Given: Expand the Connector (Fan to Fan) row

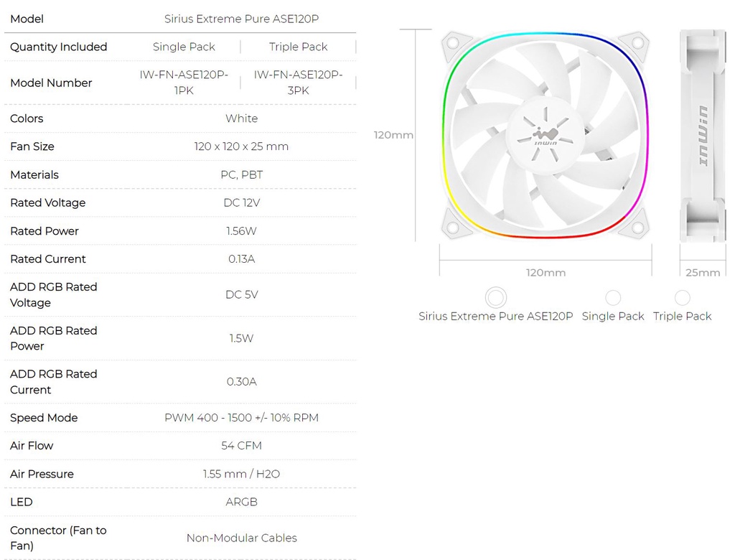Looking at the screenshot, I should 57,538.
